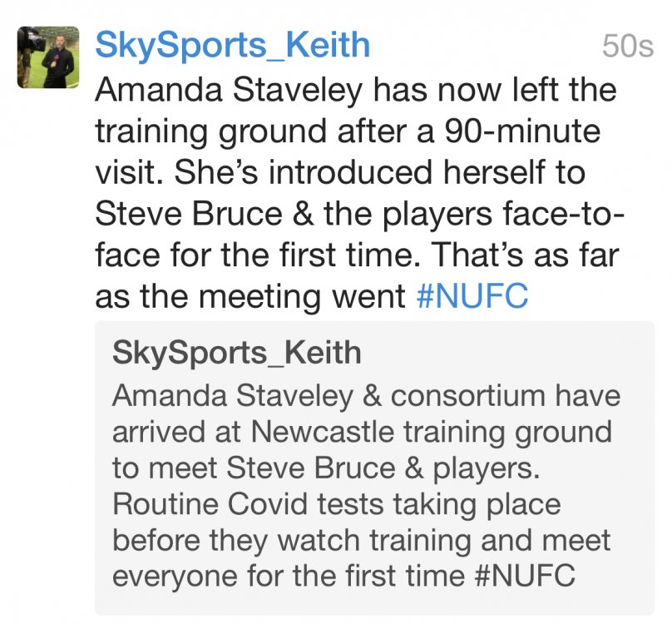Select the quoted tweet's SkySports_Keith author name

point(236,353)
